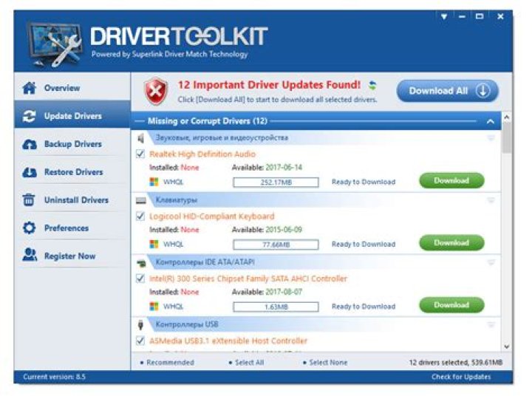This screenshot has height=396, width=532.
Task: Click the USB controllers plug icon
Action: [x=141, y=325]
